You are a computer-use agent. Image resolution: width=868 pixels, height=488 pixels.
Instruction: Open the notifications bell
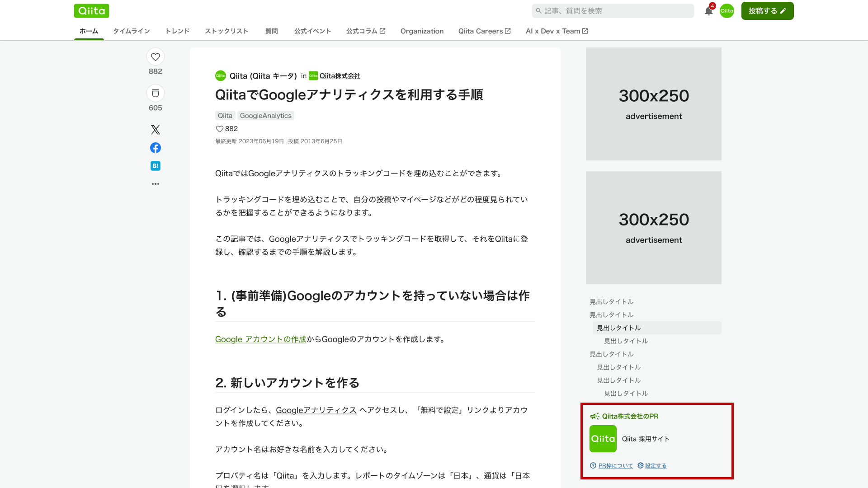coord(708,11)
